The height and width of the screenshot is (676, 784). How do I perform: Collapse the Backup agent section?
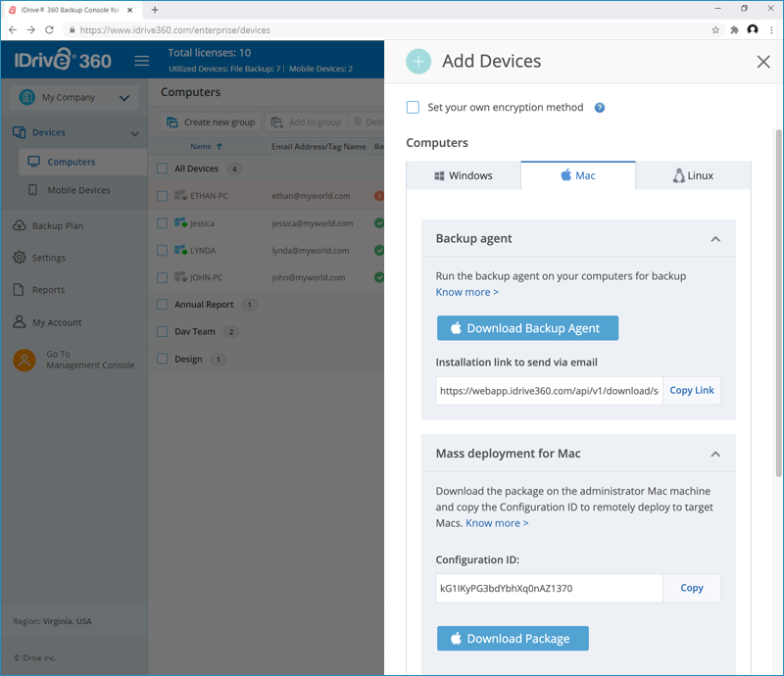point(715,239)
